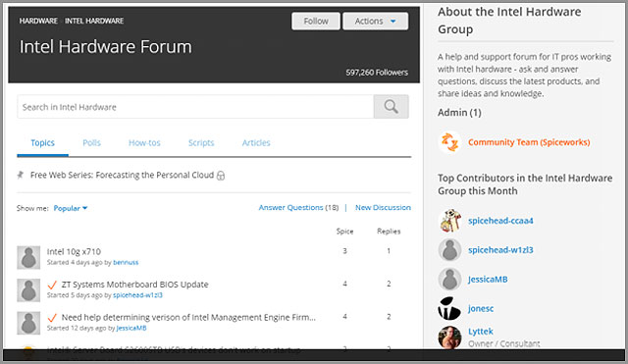Click the 597,260 Followers count
Viewport: 628px width, 364px height.
point(377,73)
